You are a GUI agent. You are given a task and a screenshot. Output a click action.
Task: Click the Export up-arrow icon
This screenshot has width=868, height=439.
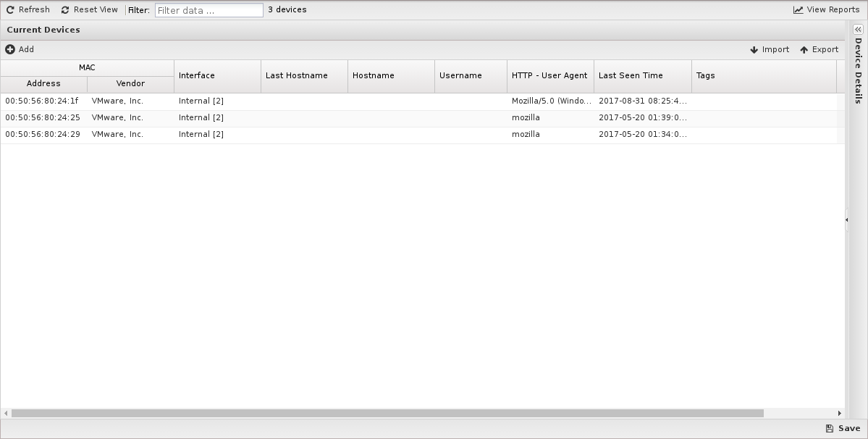point(804,50)
